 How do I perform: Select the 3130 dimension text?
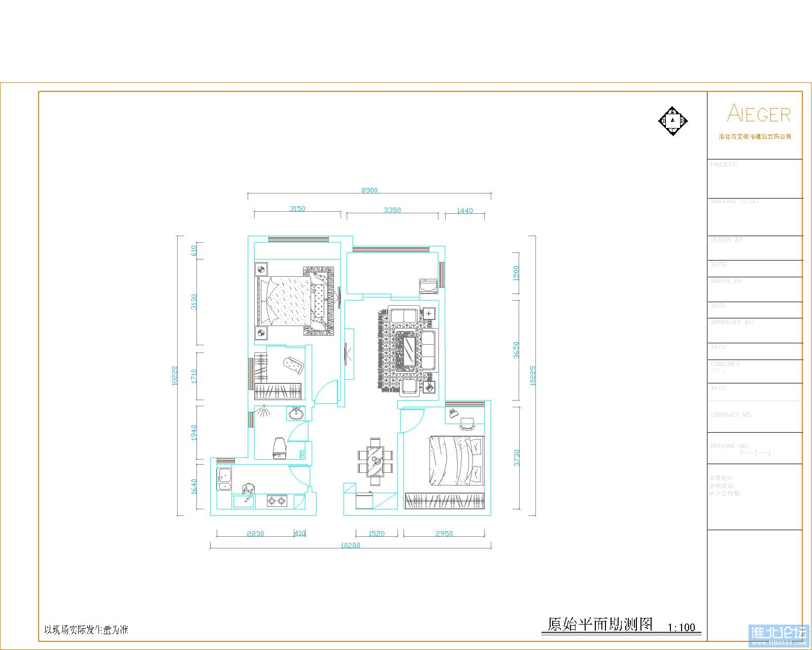193,303
